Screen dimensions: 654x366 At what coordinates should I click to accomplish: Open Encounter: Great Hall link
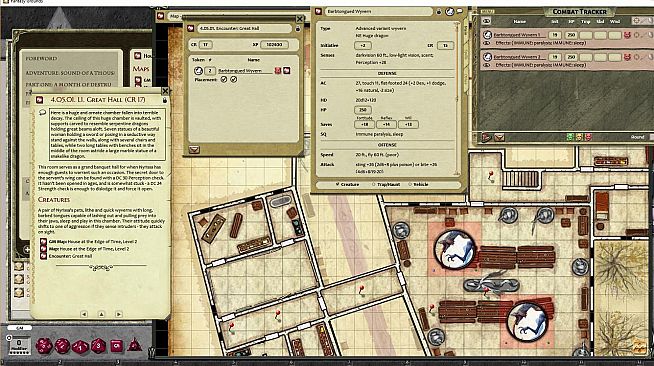tap(70, 256)
